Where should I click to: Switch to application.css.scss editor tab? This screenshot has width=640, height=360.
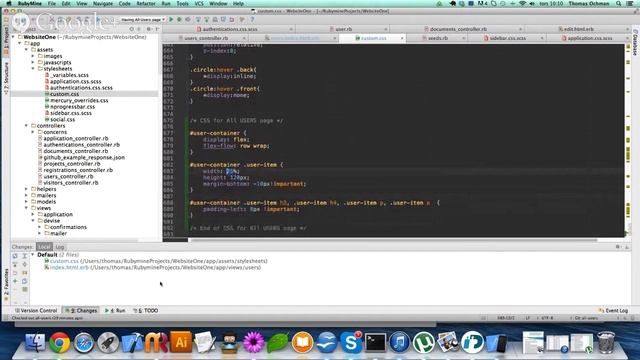pyautogui.click(x=589, y=38)
